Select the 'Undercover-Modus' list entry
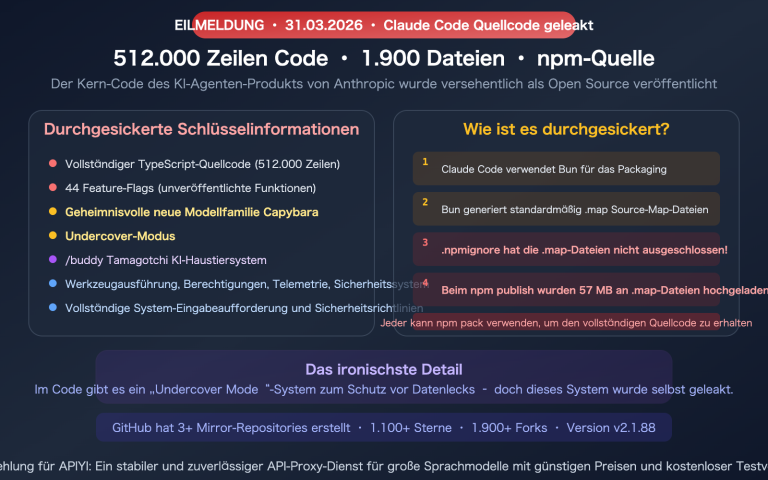Screen dimensions: 768x480 (x=120, y=236)
